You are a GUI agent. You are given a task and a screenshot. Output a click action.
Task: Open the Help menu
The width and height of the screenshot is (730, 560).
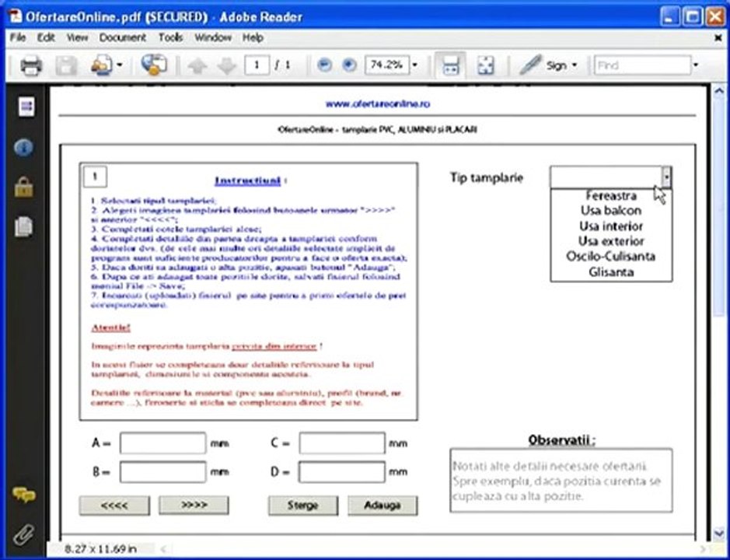pos(253,37)
